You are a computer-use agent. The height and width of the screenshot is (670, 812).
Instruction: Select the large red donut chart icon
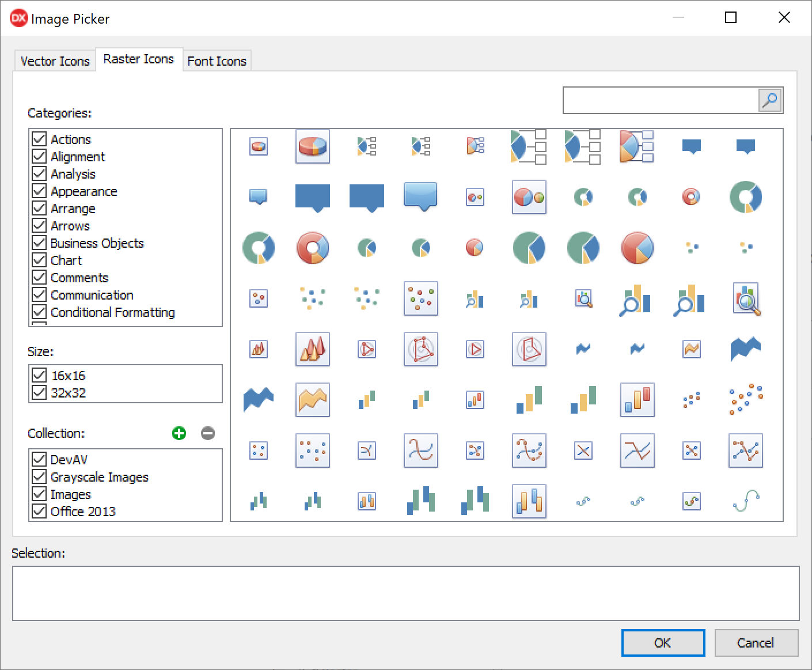coord(313,248)
